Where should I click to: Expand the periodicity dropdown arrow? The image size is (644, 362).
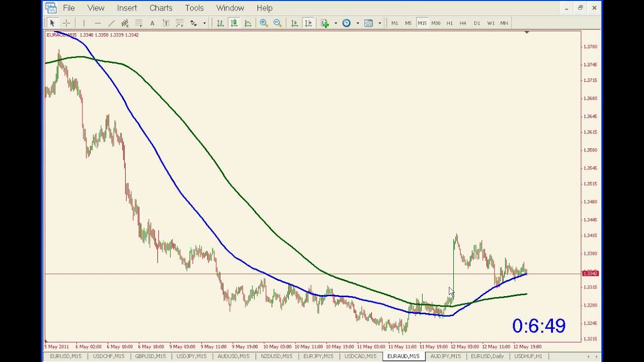357,23
